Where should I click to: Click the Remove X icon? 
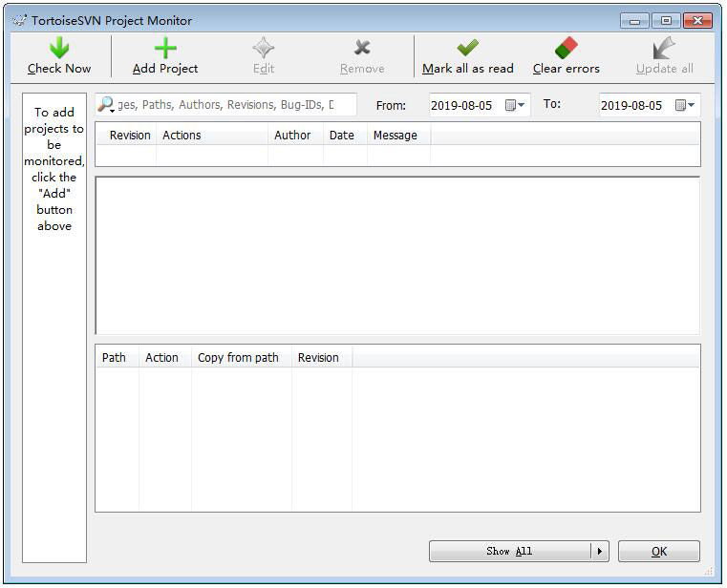(362, 48)
